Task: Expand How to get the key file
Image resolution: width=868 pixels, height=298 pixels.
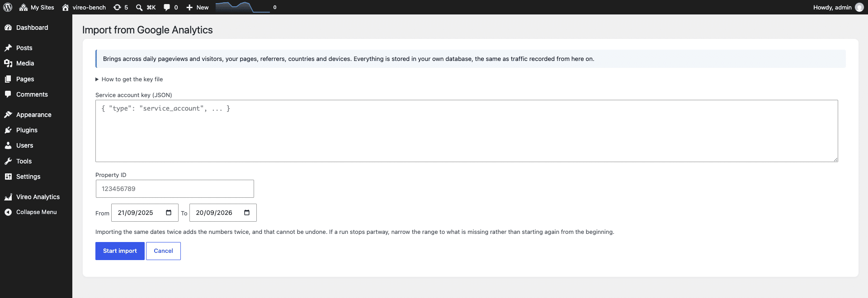Action: [x=129, y=79]
